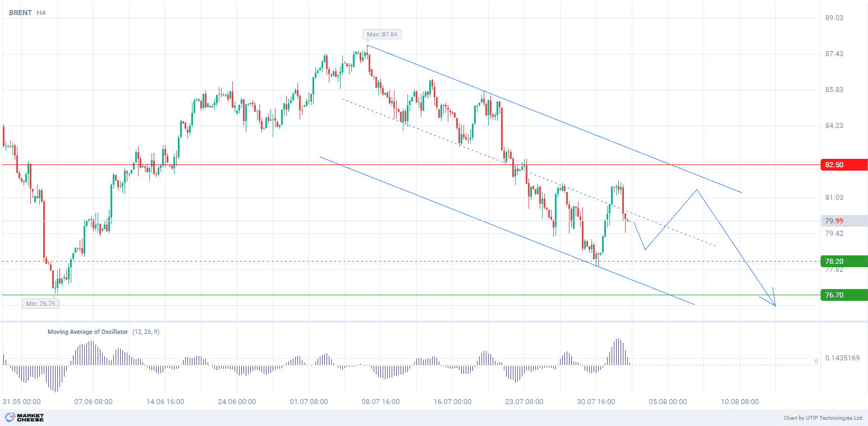Image resolution: width=868 pixels, height=426 pixels.
Task: Click the oscillator value 0.1435169
Action: click(842, 358)
